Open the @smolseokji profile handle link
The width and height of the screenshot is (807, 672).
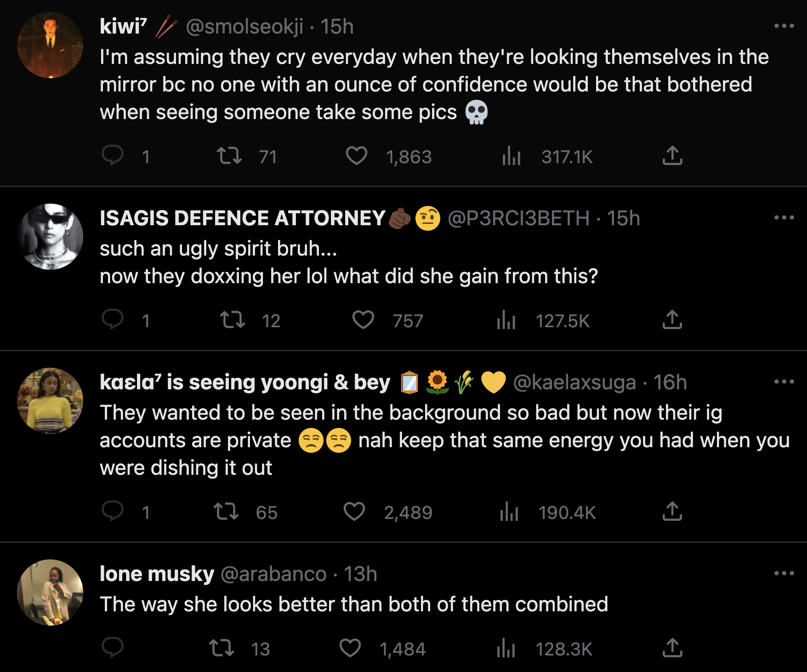[x=244, y=27]
